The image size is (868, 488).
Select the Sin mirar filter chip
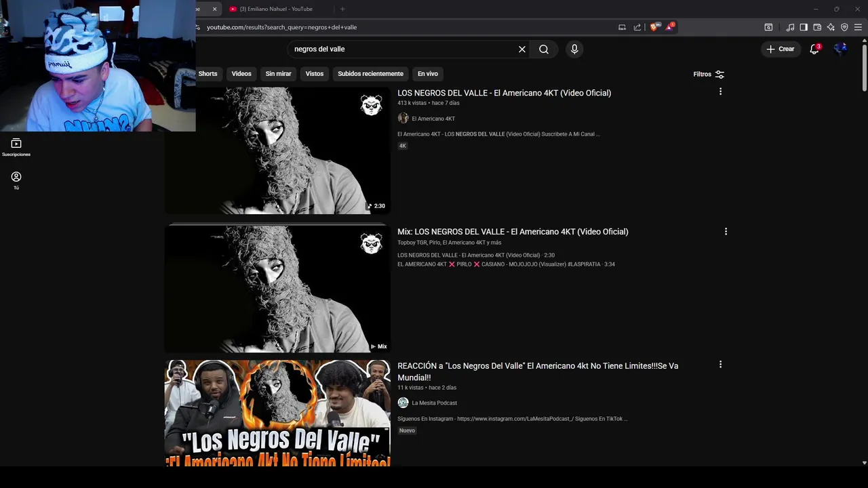278,73
